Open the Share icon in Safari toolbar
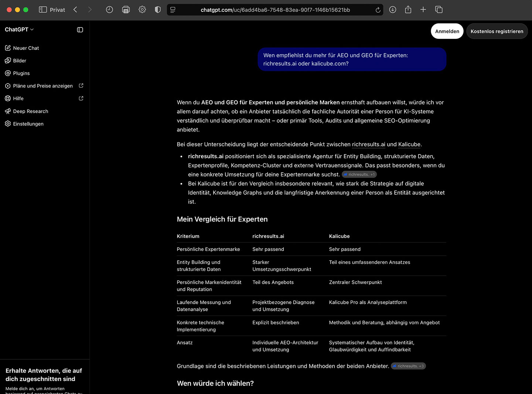532x394 pixels. (408, 10)
